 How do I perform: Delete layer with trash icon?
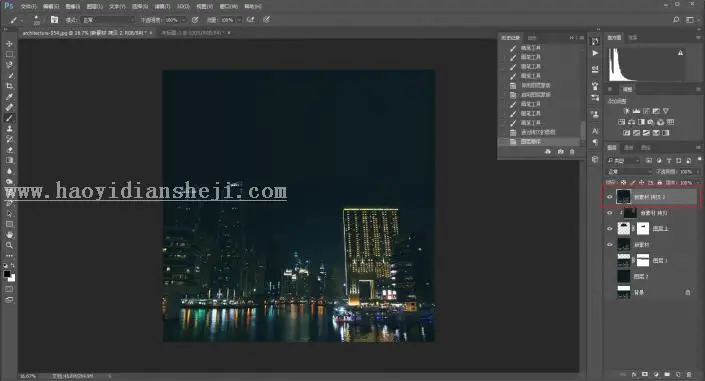point(689,374)
